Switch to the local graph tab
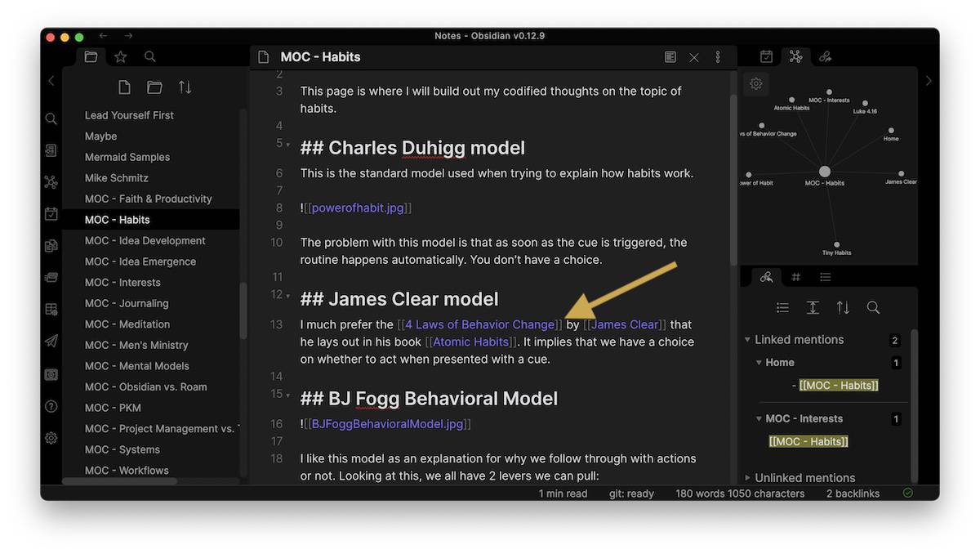The width and height of the screenshot is (980, 554). click(x=795, y=56)
